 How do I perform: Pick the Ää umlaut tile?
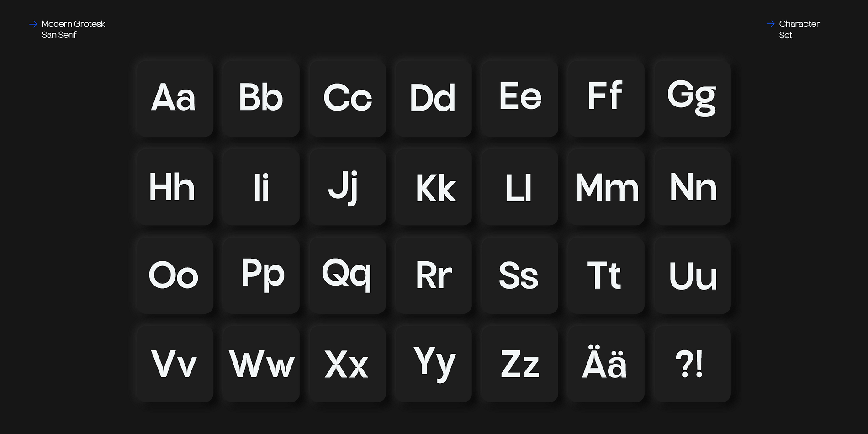(x=606, y=364)
